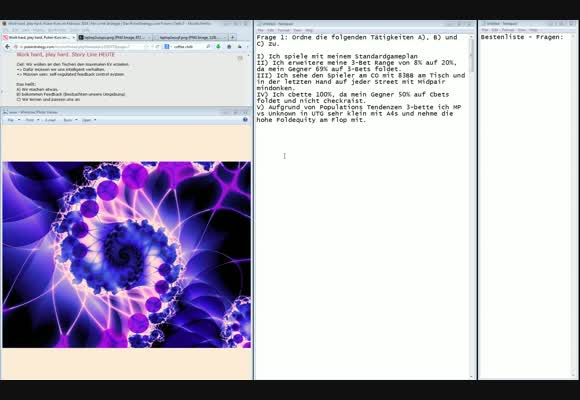Viewport: 580px width, 400px height.
Task: Click the green download arrow icon
Action: click(x=218, y=47)
